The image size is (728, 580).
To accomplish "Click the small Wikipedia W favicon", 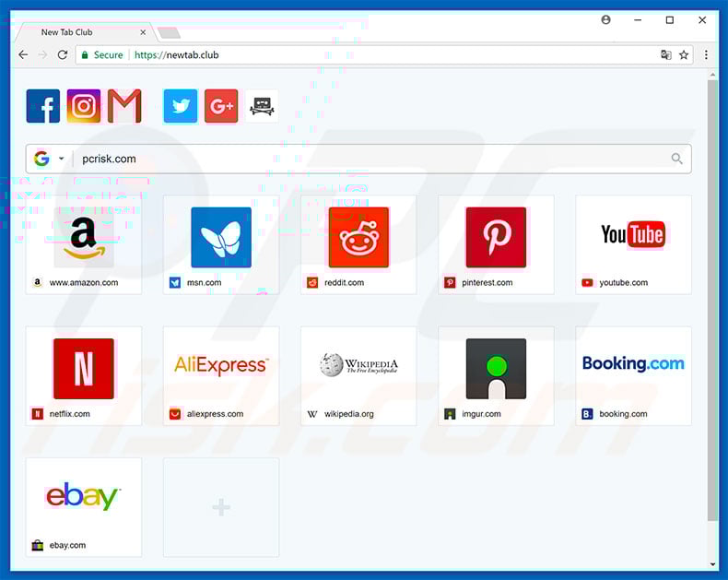I will point(312,414).
